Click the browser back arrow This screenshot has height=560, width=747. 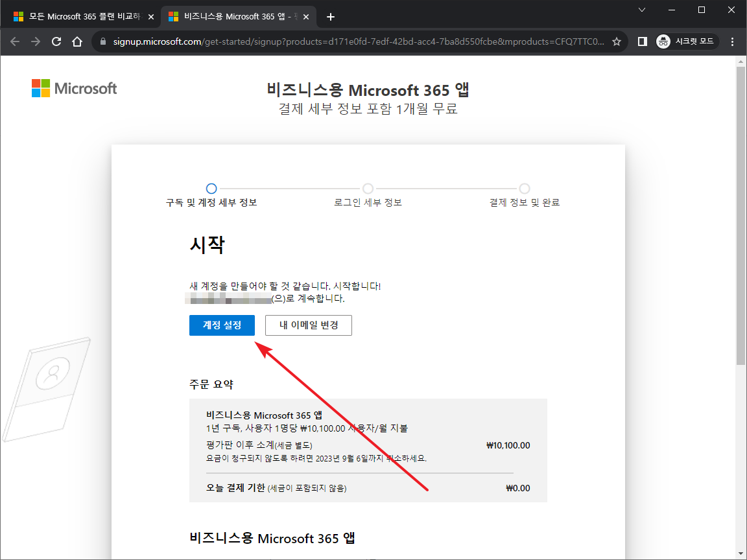tap(15, 41)
